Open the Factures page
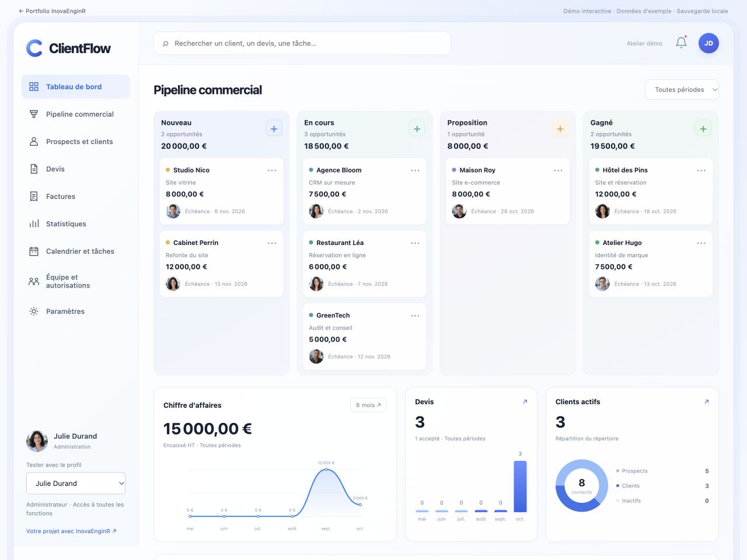Viewport: 747px width, 560px height. pos(76,197)
